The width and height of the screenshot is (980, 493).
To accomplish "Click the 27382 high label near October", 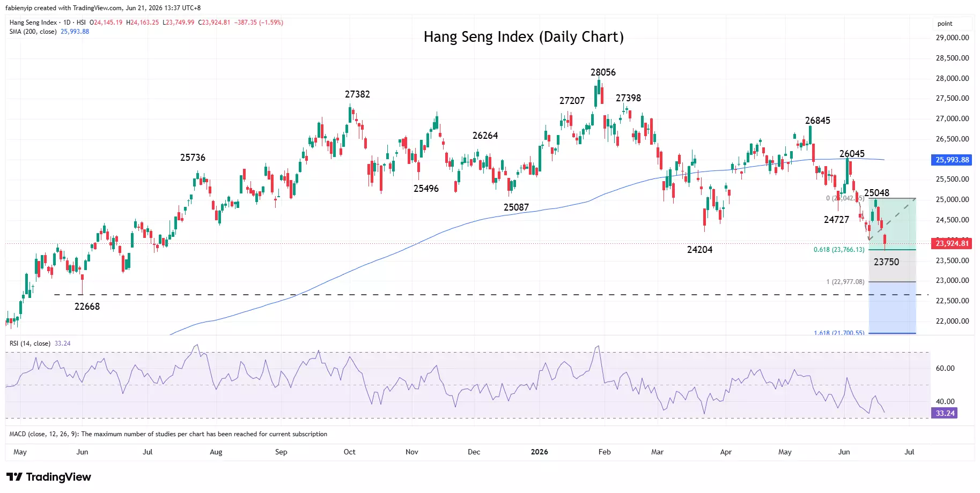I will [357, 94].
